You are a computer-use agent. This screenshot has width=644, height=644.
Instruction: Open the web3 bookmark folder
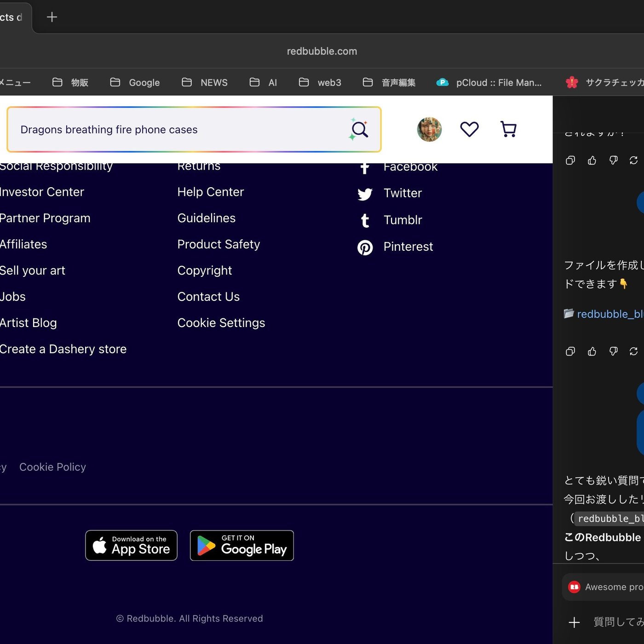coord(320,82)
